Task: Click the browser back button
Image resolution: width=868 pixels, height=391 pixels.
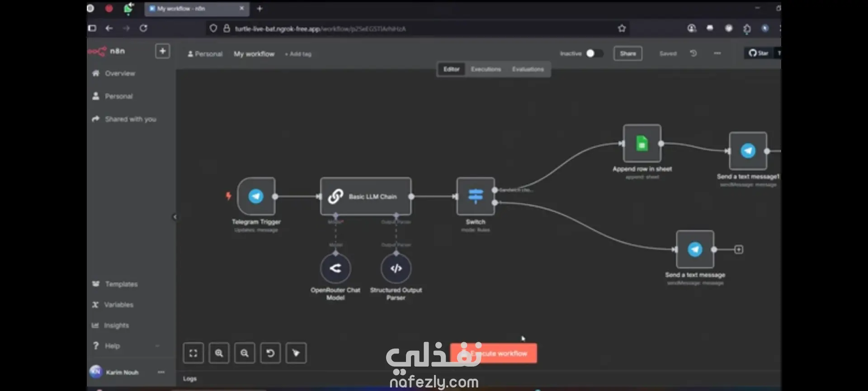Action: (x=109, y=29)
